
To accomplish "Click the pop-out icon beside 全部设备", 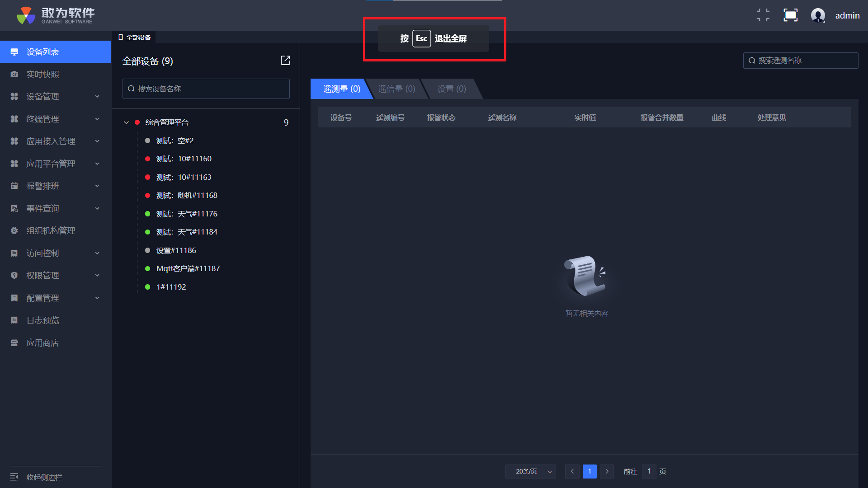I will 285,61.
